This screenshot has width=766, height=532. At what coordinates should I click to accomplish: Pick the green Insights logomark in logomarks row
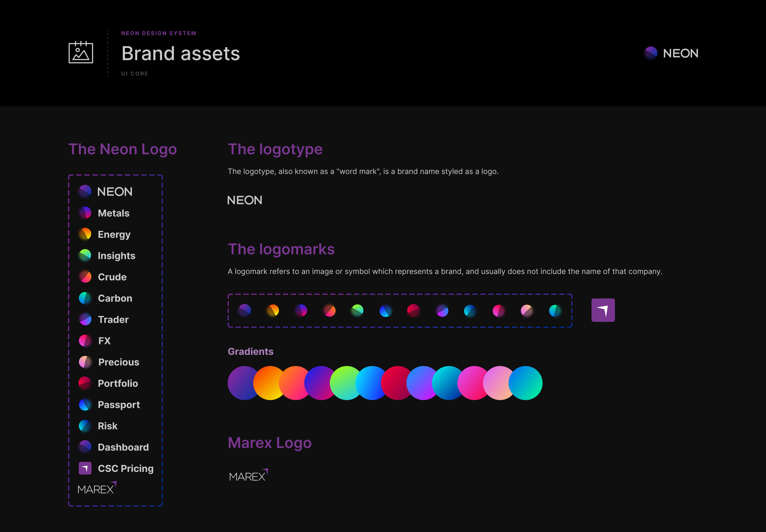(x=357, y=310)
